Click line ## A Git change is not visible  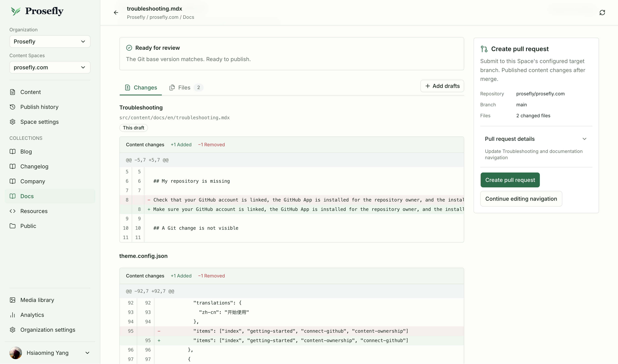coord(196,228)
